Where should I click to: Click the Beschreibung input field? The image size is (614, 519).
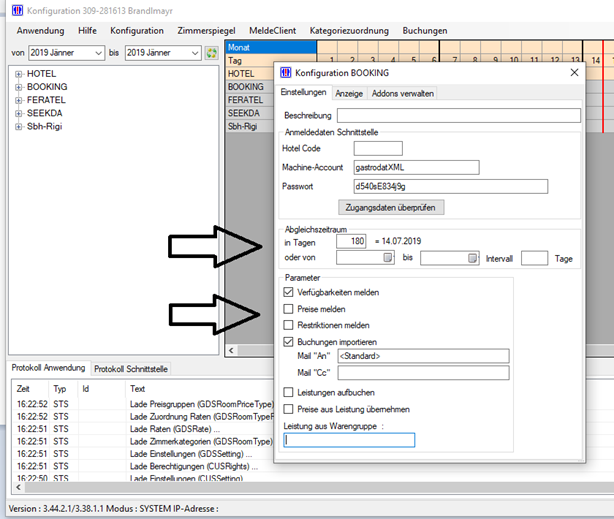(x=459, y=116)
